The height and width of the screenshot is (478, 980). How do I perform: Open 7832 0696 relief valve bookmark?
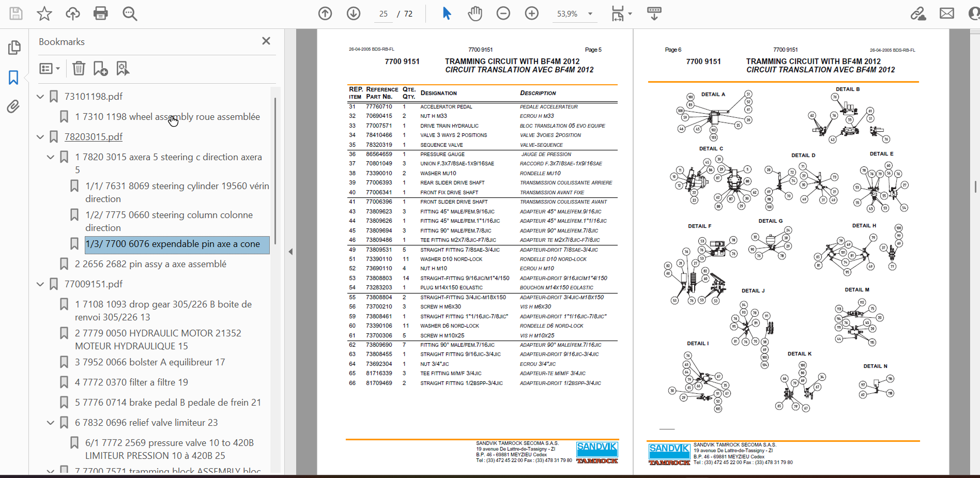(x=146, y=423)
